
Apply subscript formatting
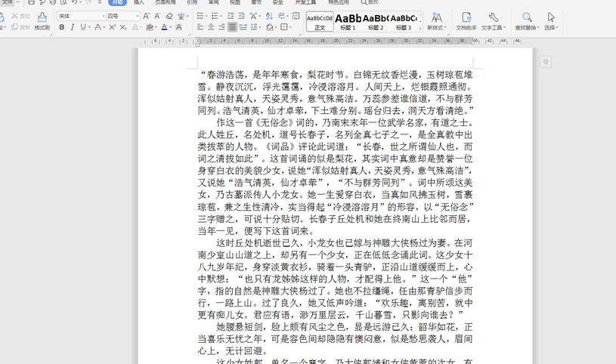(x=123, y=27)
